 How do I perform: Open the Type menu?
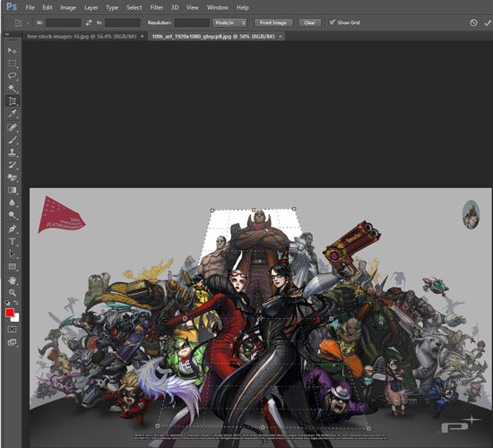[112, 7]
